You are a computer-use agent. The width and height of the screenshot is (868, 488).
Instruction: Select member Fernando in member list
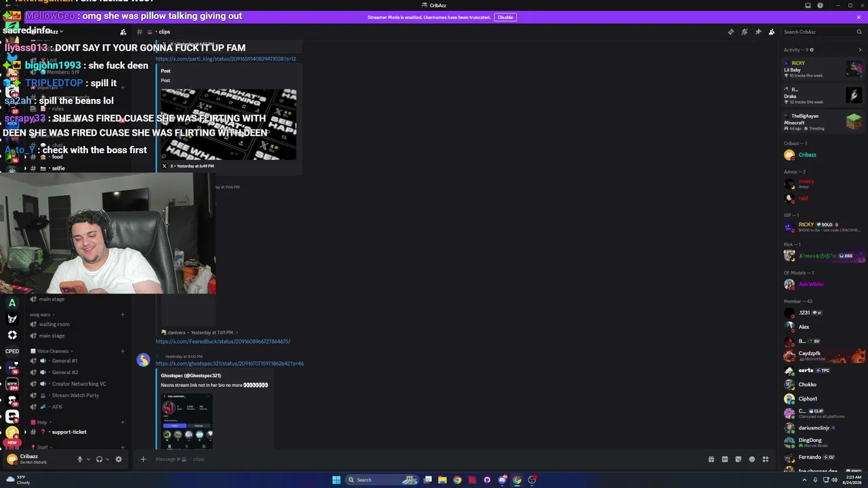(x=823, y=457)
